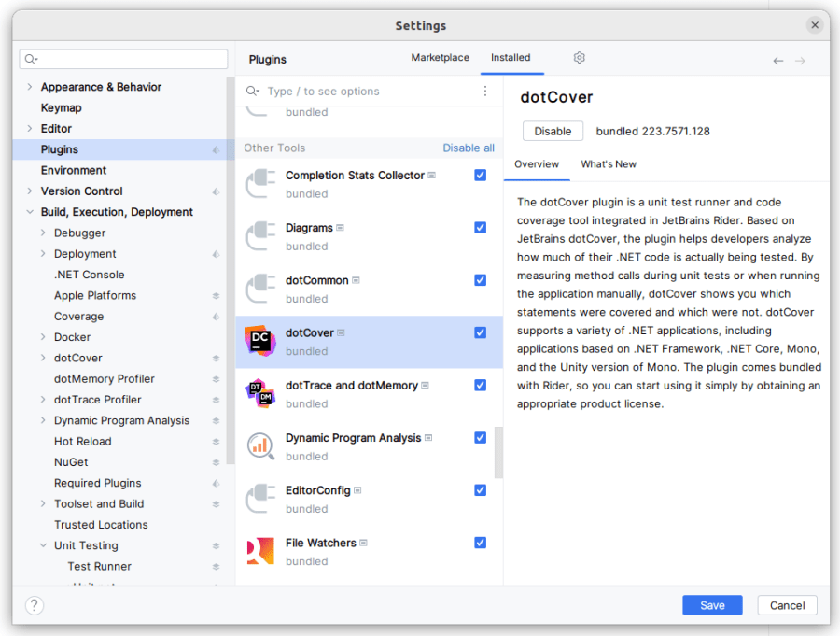
Task: Click the File Watchers plugin icon
Action: 260,551
